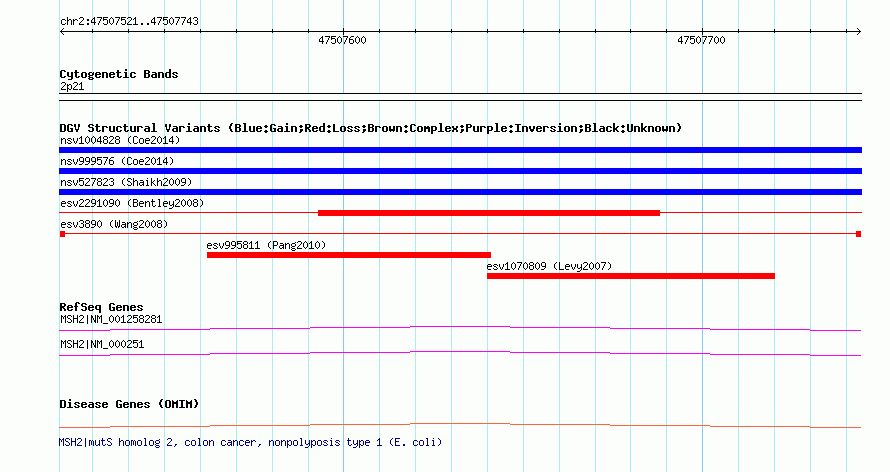Open esv3890 (Wang2008) variant label
The width and height of the screenshot is (890, 472).
coord(114,224)
